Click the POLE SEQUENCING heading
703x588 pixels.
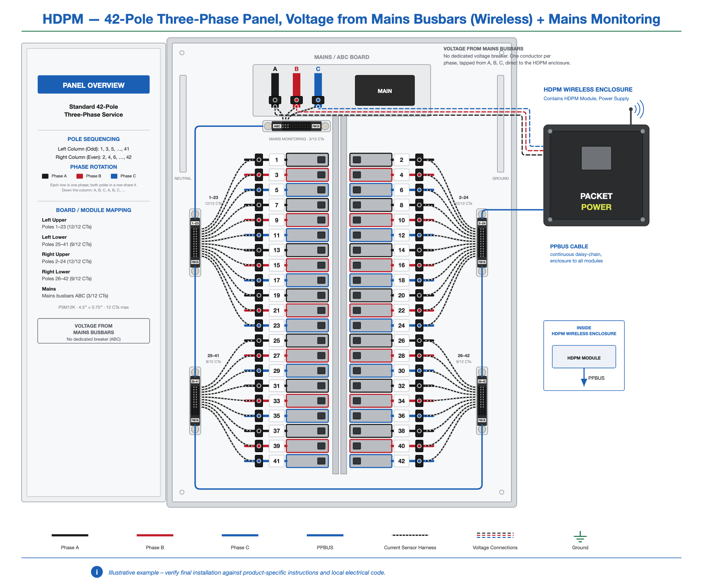(93, 139)
